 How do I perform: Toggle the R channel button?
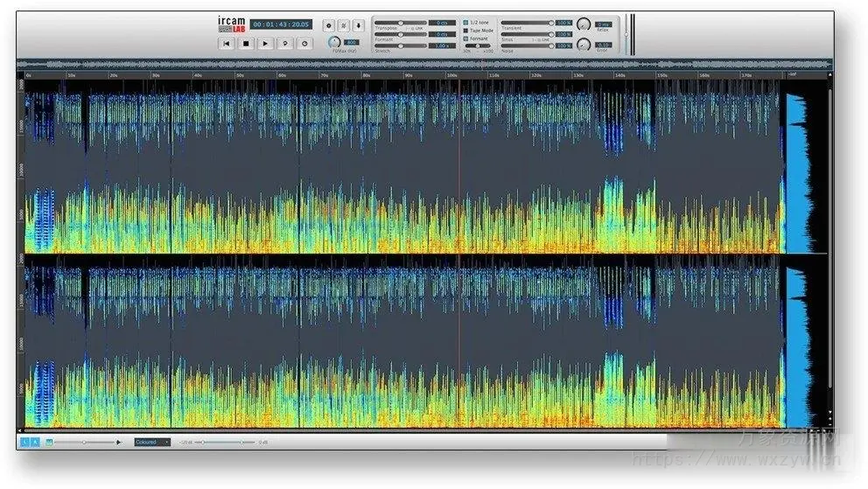34,442
